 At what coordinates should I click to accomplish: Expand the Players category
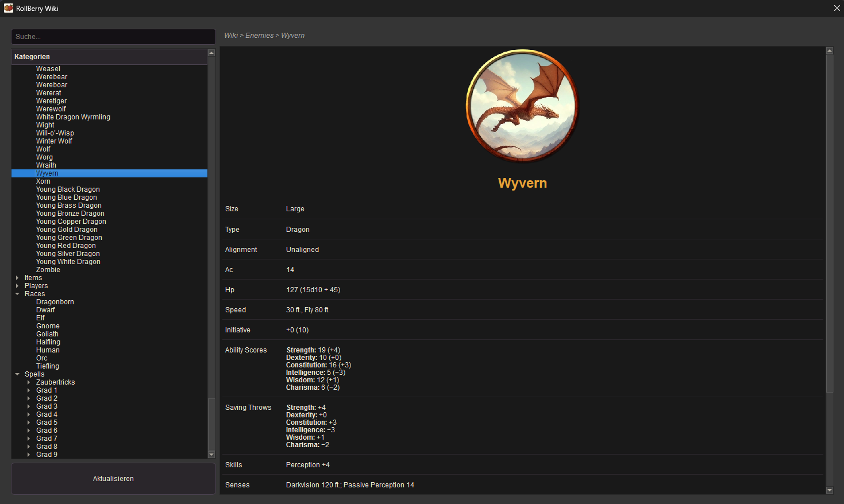click(17, 285)
